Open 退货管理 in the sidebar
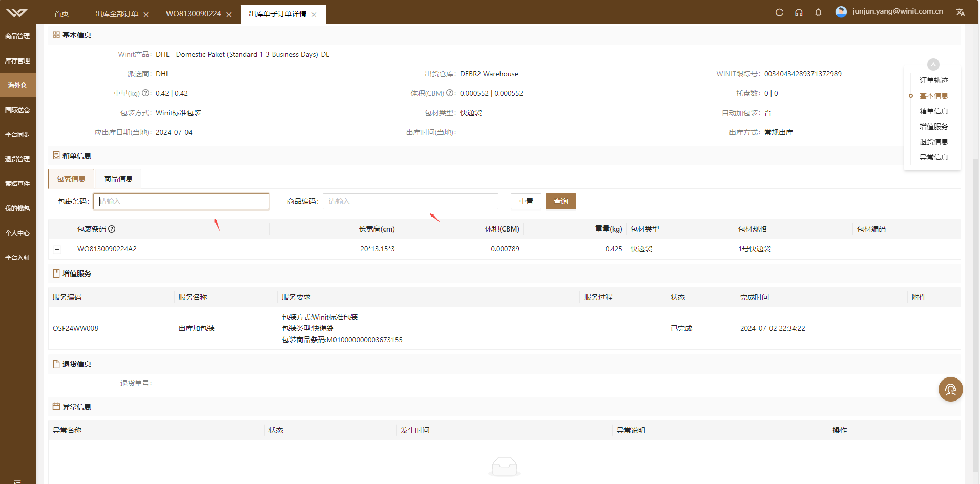Image resolution: width=980 pixels, height=484 pixels. tap(17, 159)
